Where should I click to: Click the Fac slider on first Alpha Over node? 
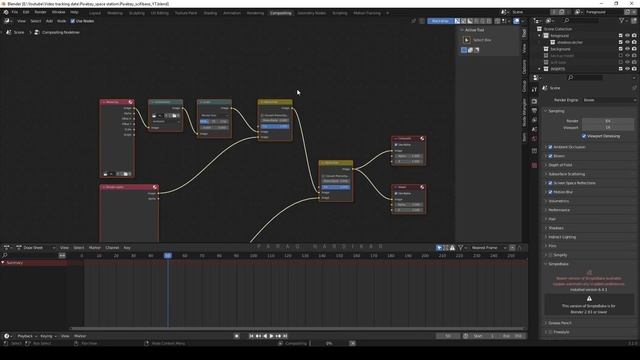pos(276,126)
